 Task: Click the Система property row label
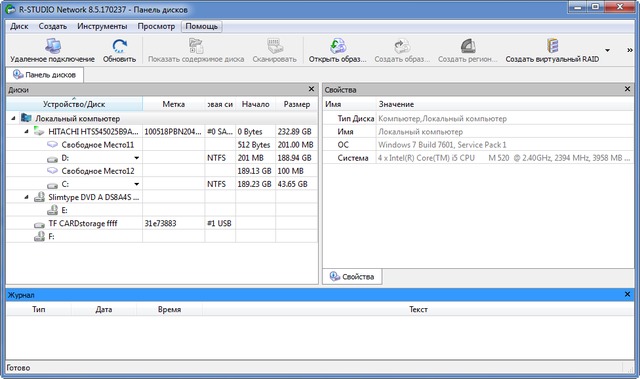pyautogui.click(x=353, y=158)
